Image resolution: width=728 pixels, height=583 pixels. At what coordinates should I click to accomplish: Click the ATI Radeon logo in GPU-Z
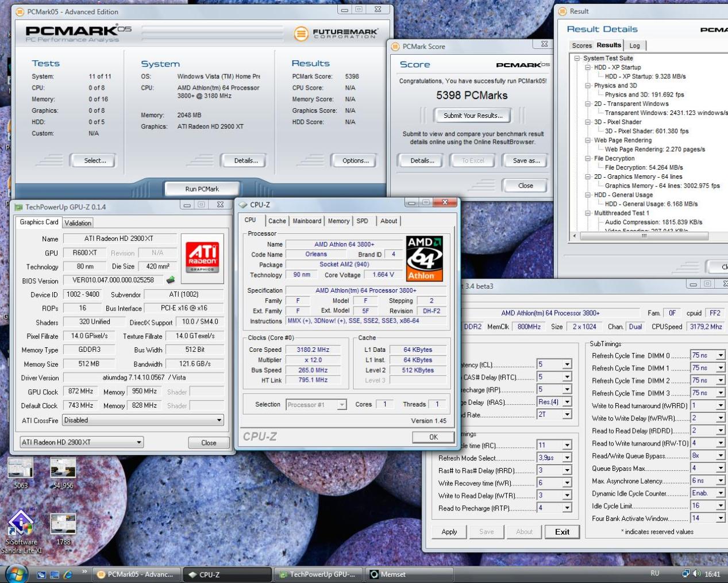pyautogui.click(x=202, y=257)
